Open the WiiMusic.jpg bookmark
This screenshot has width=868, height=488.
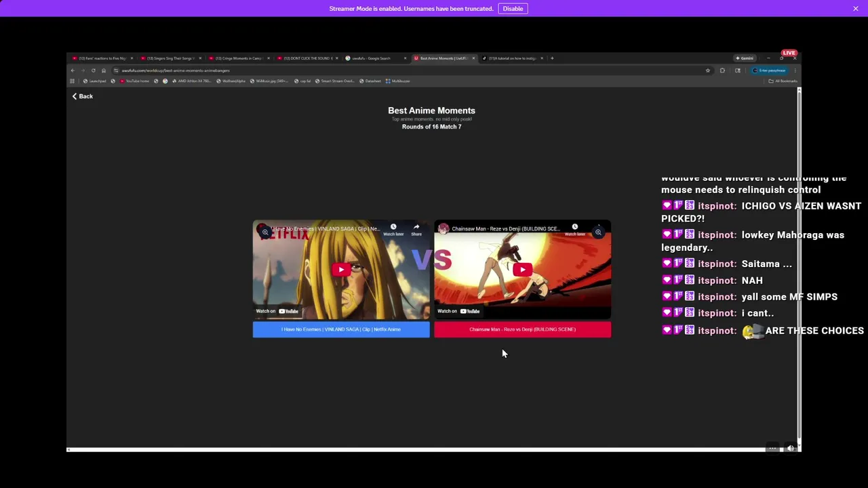click(269, 81)
